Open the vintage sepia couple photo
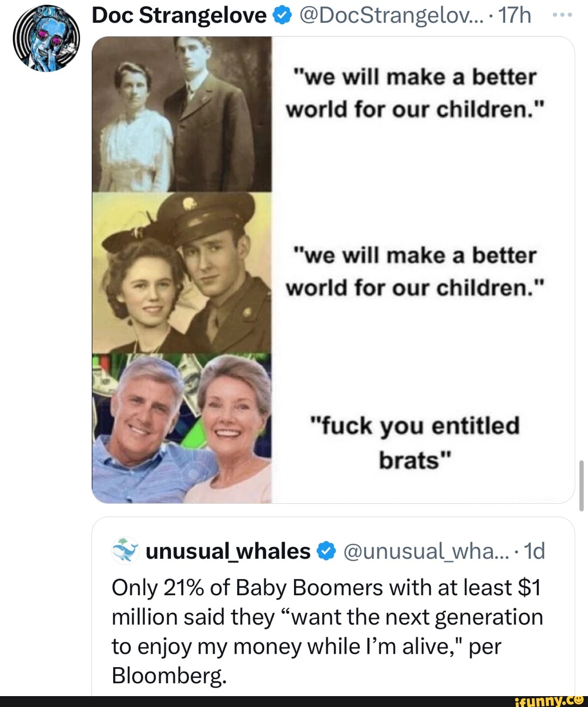The height and width of the screenshot is (707, 588). click(x=182, y=114)
